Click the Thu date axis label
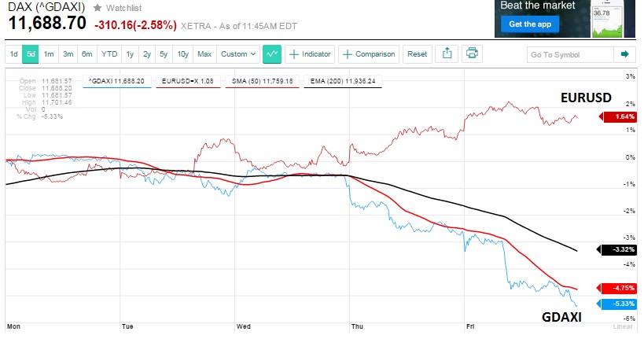Viewport: 644px width, 339px height. 357,326
